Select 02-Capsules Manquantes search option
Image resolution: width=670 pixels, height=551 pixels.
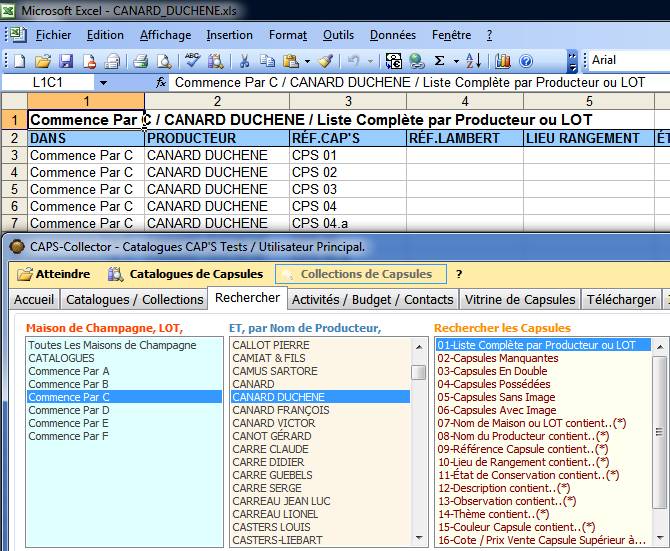543,358
